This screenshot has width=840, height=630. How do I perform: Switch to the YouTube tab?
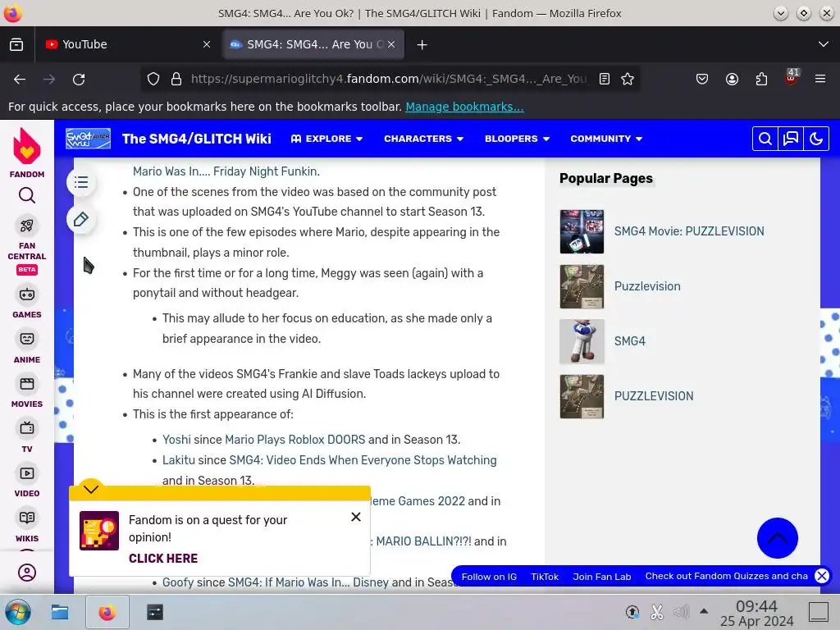(128, 44)
